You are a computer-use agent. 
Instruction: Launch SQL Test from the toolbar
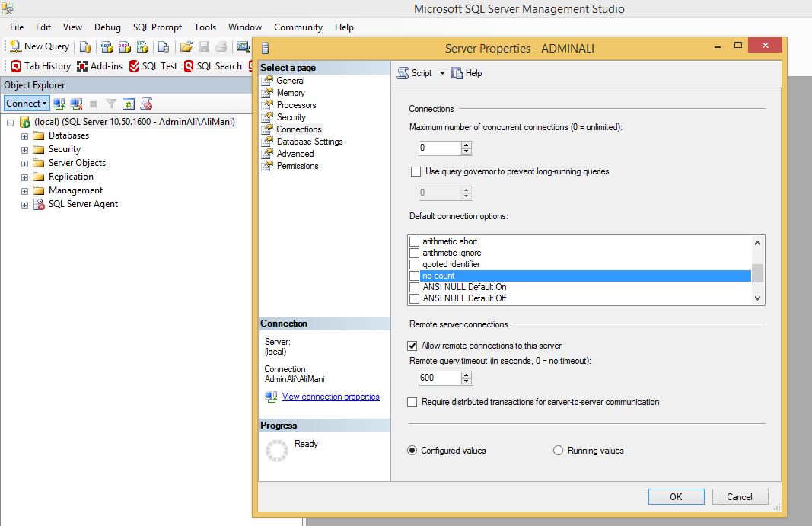153,66
